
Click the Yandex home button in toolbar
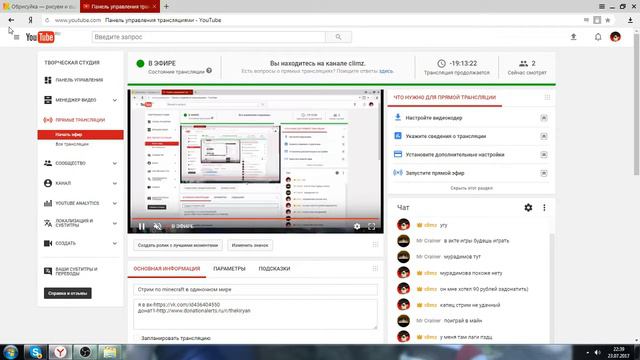pyautogui.click(x=30, y=20)
